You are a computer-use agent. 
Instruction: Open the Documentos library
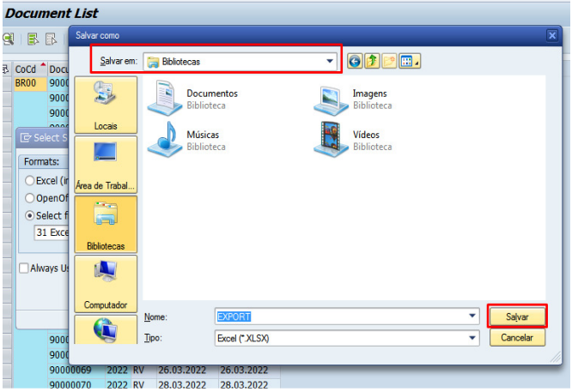192,99
